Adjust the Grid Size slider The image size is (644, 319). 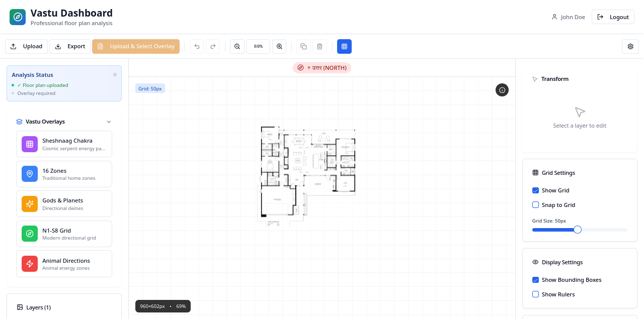coord(578,230)
